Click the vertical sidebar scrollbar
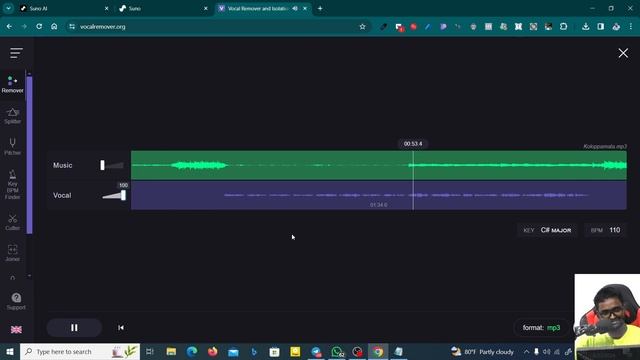Viewport: 640px width, 360px height. pos(29,155)
